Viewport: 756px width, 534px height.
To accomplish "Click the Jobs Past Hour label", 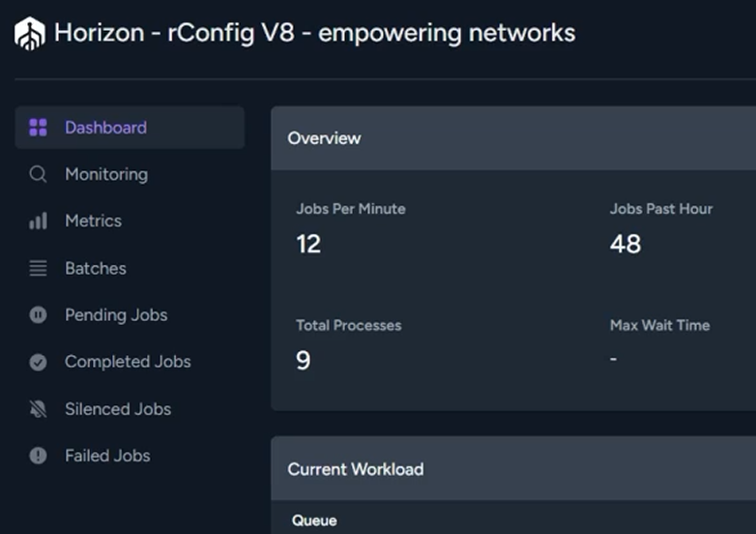I will click(x=661, y=209).
